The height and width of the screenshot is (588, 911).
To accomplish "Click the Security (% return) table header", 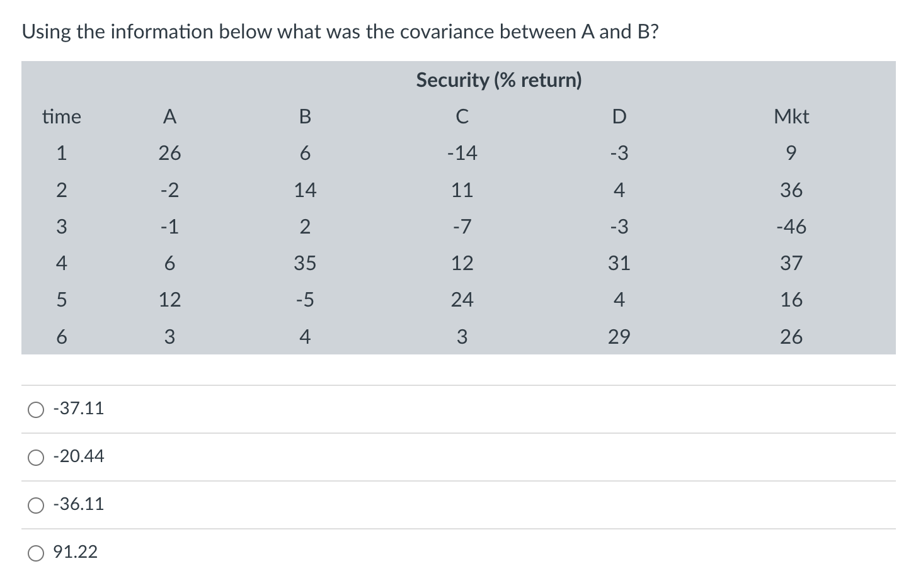I will [x=498, y=80].
